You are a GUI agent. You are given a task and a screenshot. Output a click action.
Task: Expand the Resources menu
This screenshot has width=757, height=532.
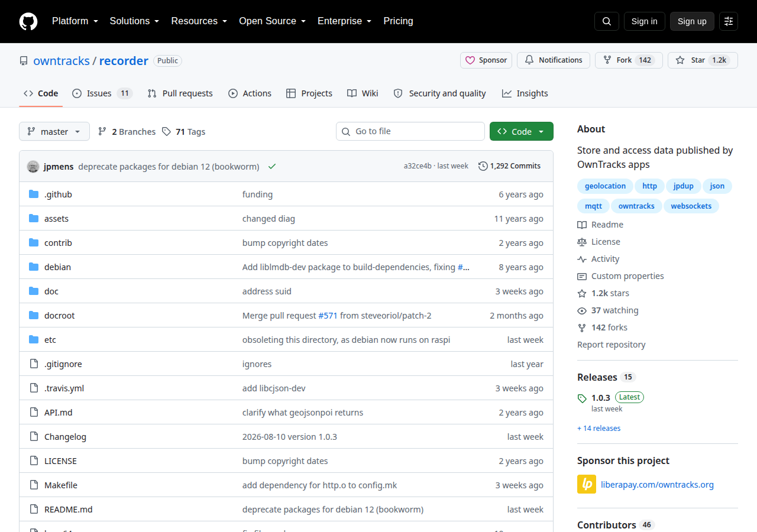point(199,21)
